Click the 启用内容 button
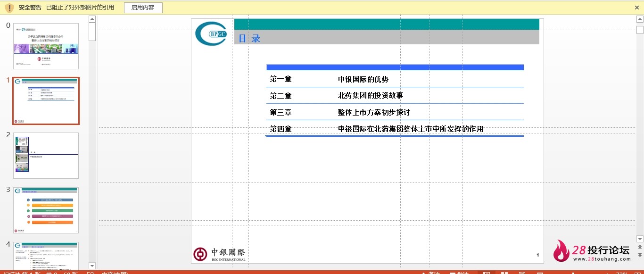The image size is (644, 274). coord(143,8)
